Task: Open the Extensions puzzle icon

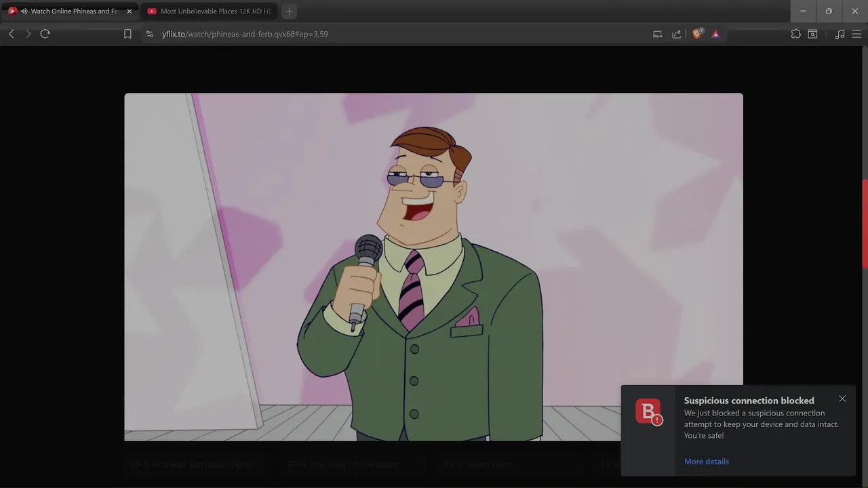Action: click(795, 34)
